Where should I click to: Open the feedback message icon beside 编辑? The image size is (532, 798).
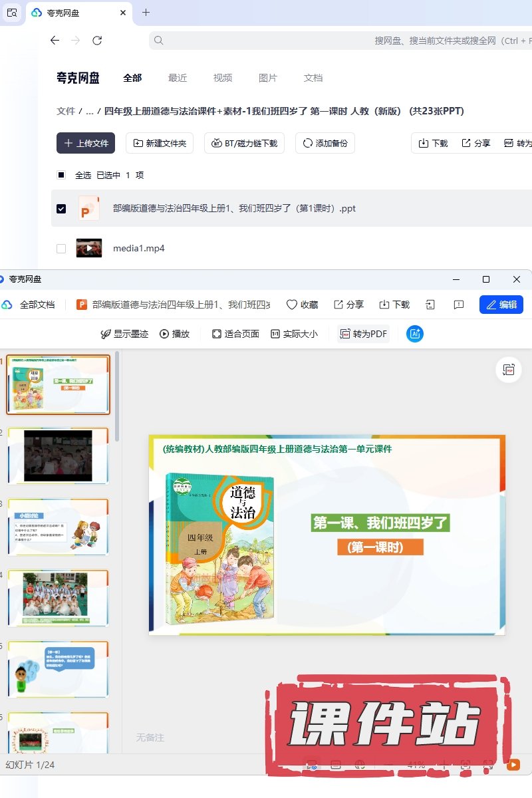tap(459, 305)
